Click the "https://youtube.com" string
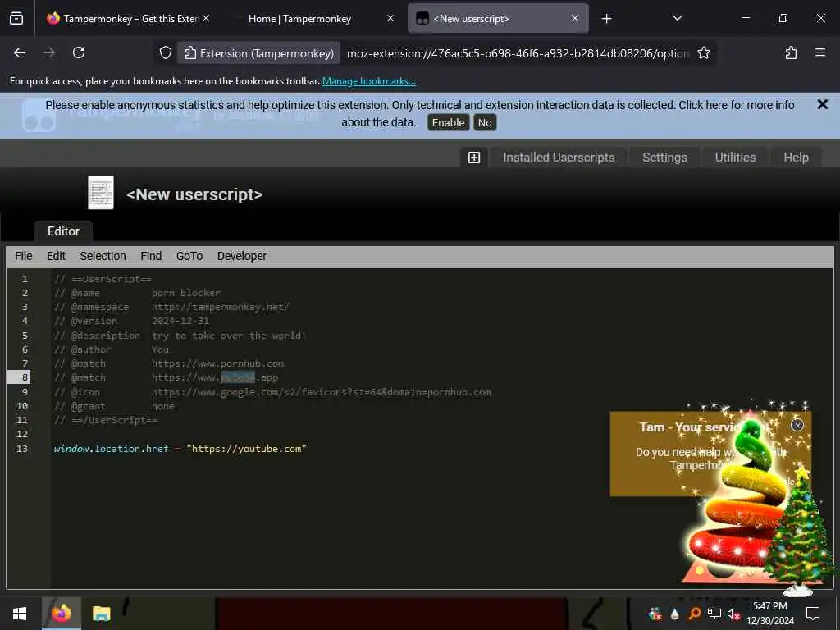This screenshot has width=840, height=630. click(x=246, y=449)
